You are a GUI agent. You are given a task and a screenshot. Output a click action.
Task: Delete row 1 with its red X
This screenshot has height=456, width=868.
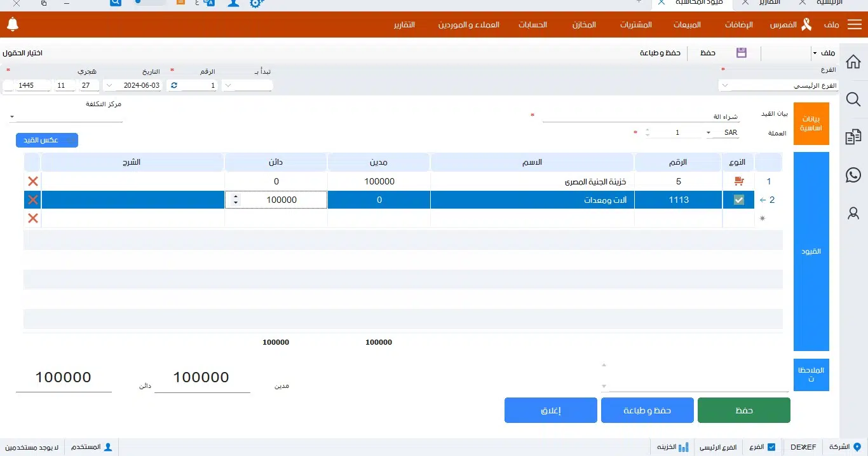click(x=33, y=181)
